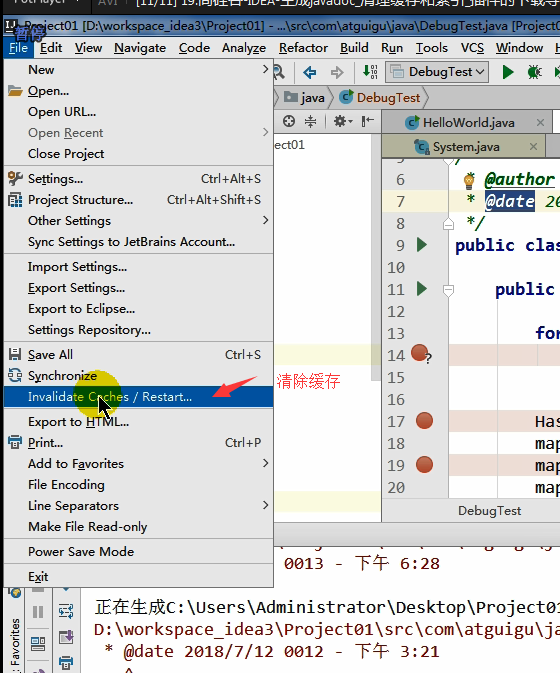The width and height of the screenshot is (560, 673).
Task: Click Save All
Action: (x=139, y=355)
